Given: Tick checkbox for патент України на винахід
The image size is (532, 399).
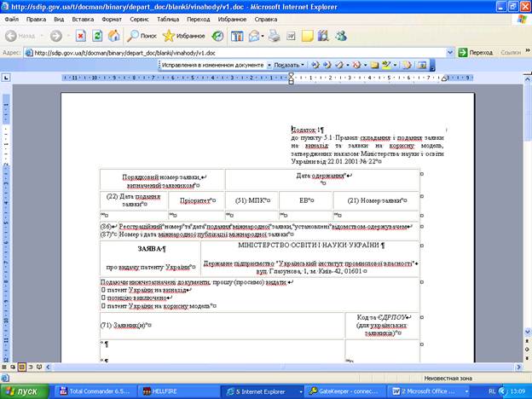Looking at the screenshot, I should pos(103,290).
